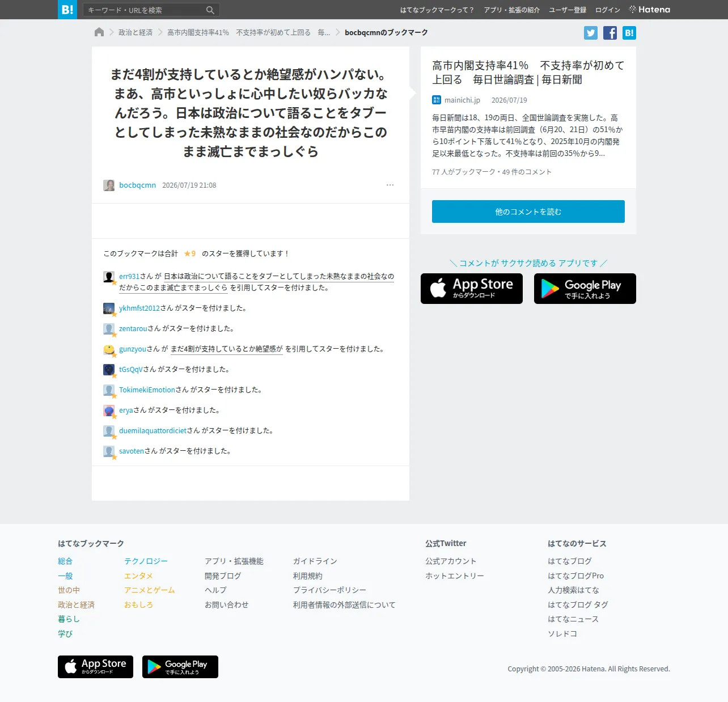Click bocbqcmn's avatar thumbnail
Screen dimensions: 728x702
click(109, 185)
